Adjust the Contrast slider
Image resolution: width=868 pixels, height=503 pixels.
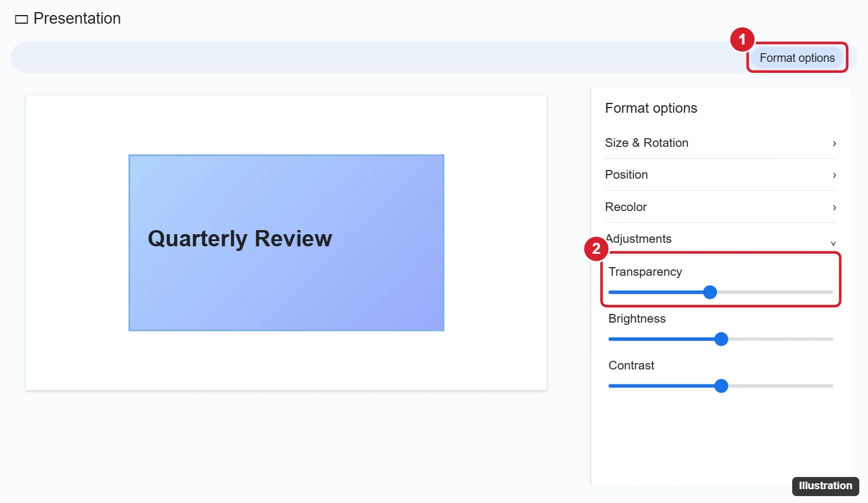pyautogui.click(x=720, y=386)
